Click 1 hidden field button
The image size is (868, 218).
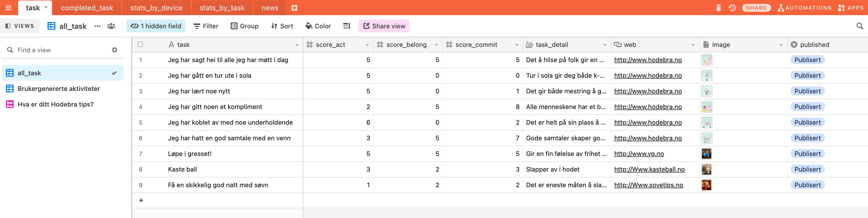tap(156, 26)
